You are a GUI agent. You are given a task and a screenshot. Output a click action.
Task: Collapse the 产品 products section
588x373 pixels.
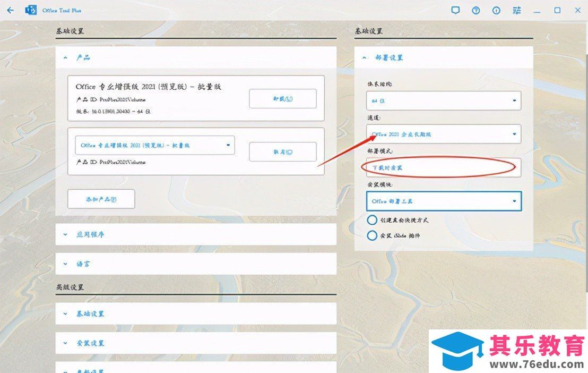coord(196,57)
